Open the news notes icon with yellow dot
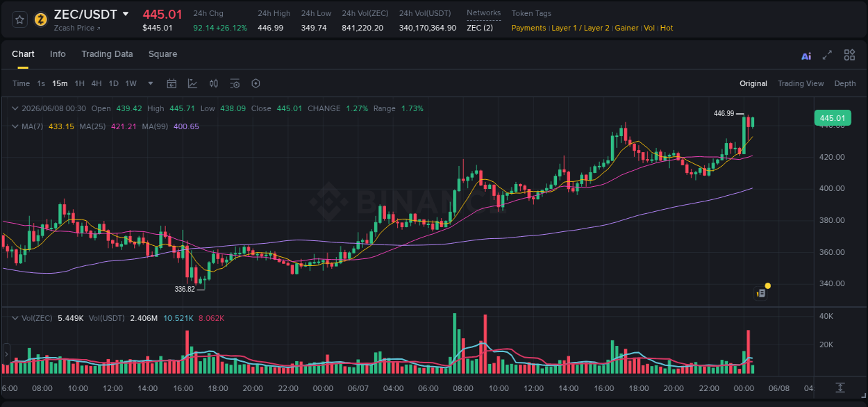This screenshot has height=407, width=868. tap(761, 293)
